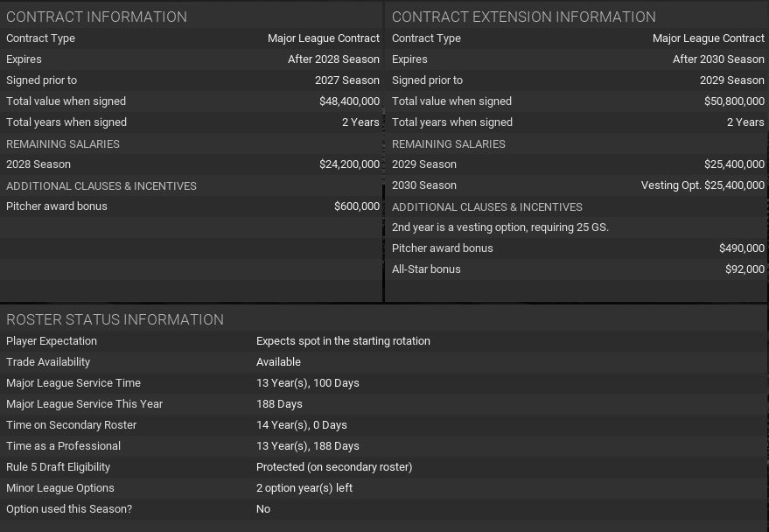Click the Vesting Opt. $25,400,000 value
This screenshot has width=769, height=532.
click(703, 185)
